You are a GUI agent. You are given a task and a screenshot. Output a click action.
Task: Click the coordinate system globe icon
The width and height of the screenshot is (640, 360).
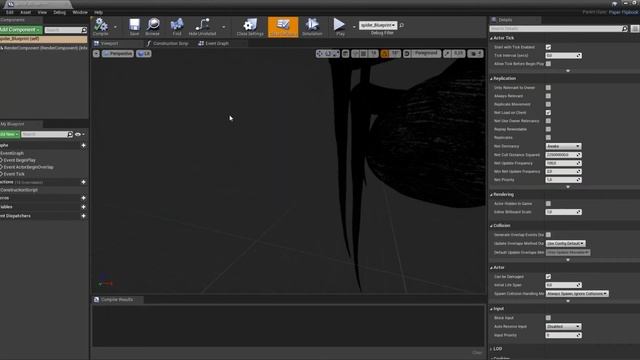click(x=346, y=53)
